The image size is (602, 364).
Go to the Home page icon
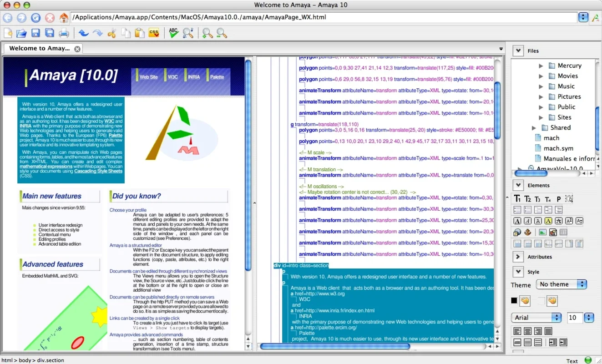pos(64,18)
